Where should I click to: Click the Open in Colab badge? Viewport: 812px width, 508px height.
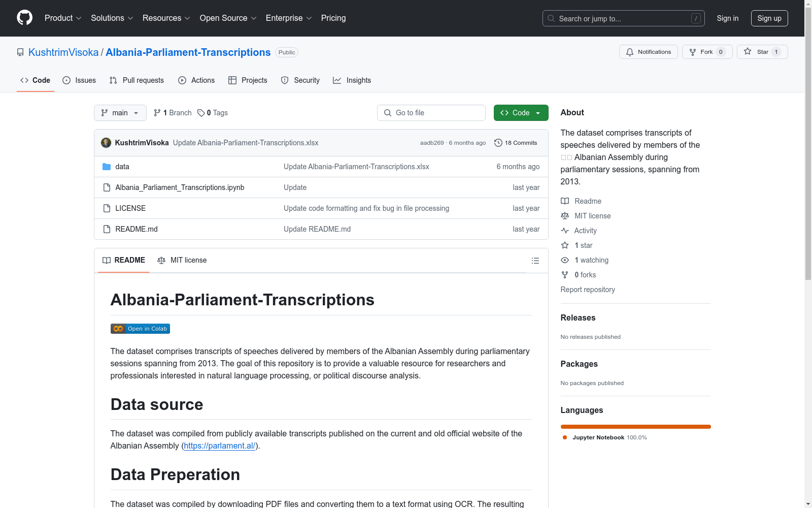(140, 329)
